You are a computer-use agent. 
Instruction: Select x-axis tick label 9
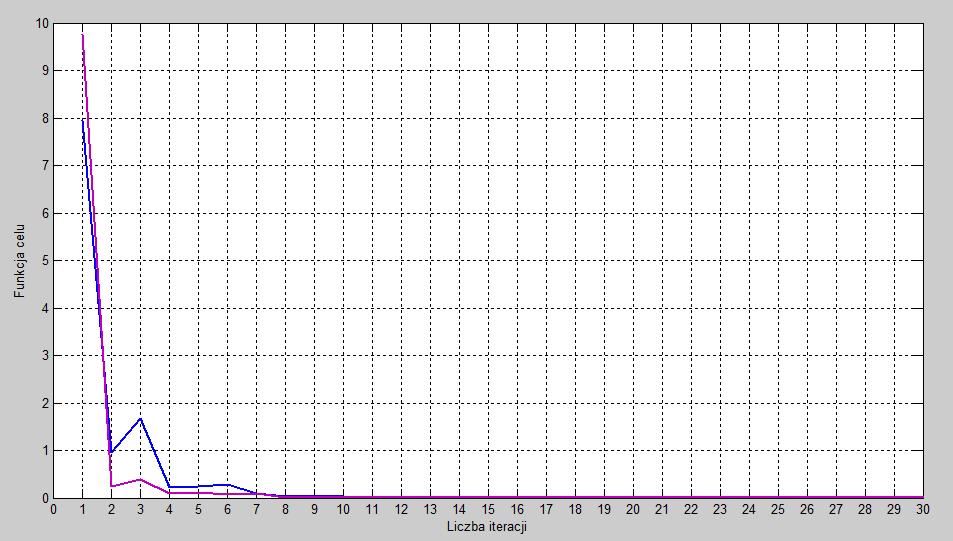314,510
